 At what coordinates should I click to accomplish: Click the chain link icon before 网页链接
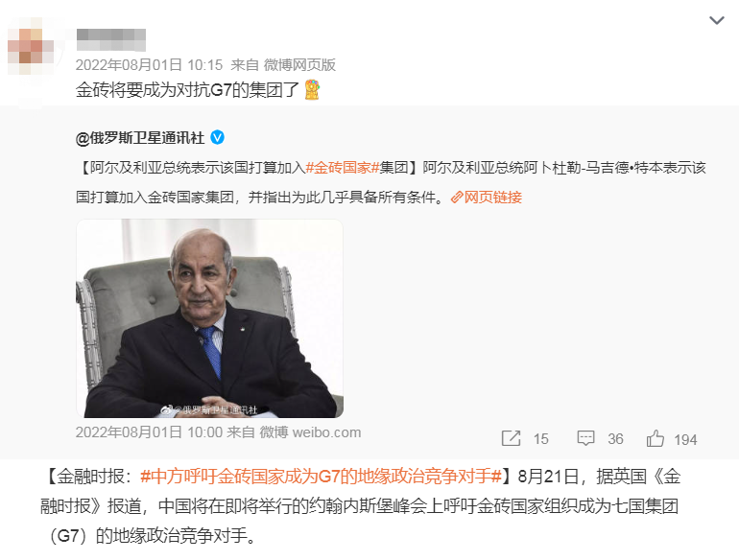click(457, 198)
